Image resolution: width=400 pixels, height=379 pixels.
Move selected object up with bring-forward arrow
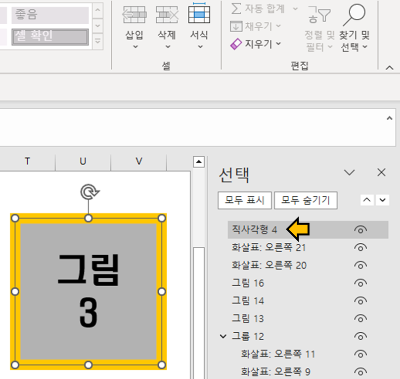click(367, 200)
